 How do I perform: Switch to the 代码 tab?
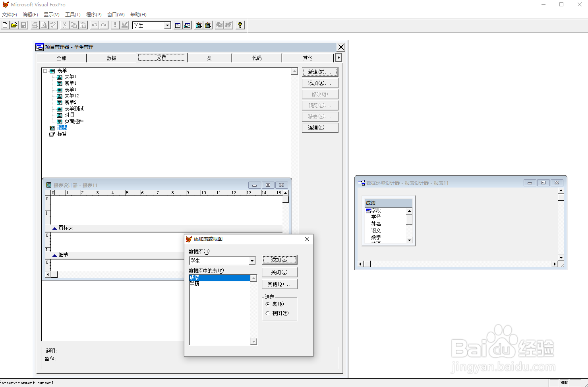coord(257,58)
